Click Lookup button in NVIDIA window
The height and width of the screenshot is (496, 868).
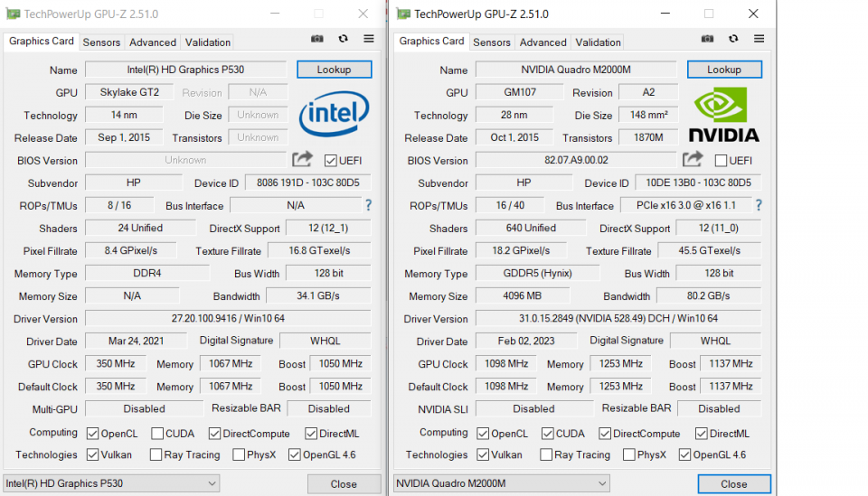pos(724,70)
